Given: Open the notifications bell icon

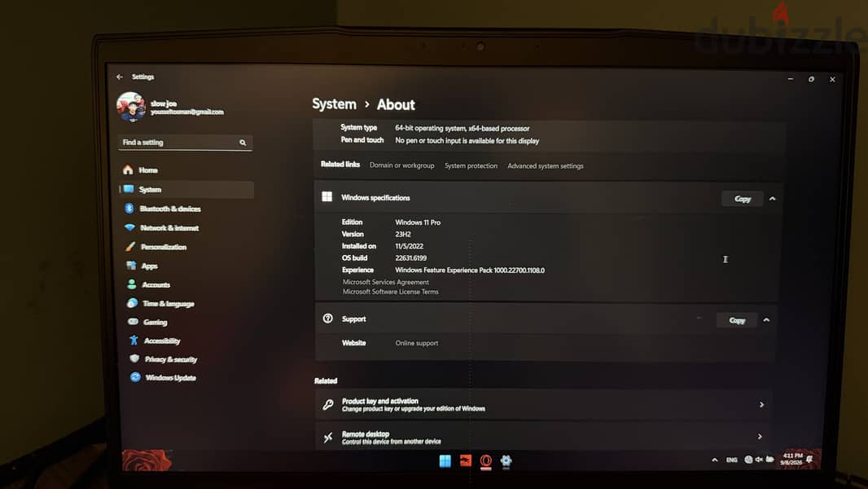Looking at the screenshot, I should click(810, 459).
